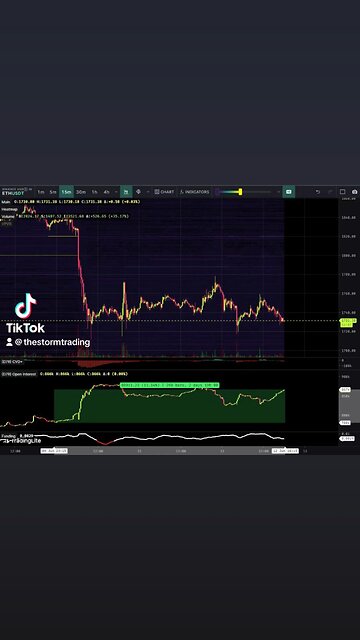Adjust the heatmap intensity slider handle
Viewport: 360px width, 640px height.
click(240, 191)
